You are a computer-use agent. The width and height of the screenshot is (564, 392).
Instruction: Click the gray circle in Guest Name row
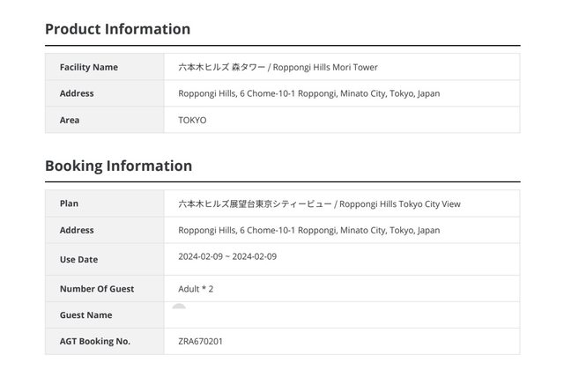coord(179,307)
